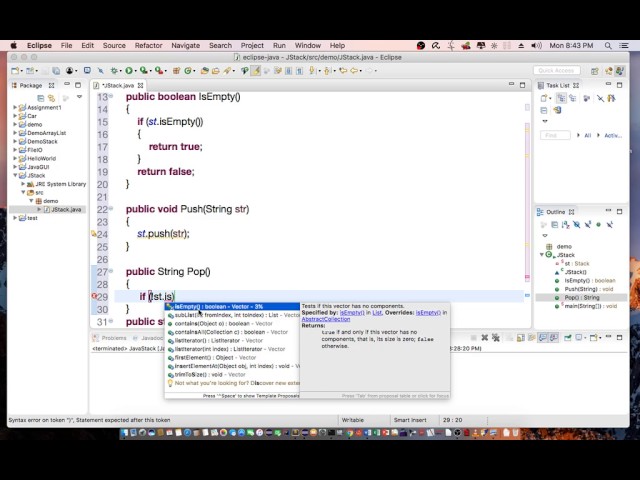
Task: Open the Source menu
Action: [114, 46]
